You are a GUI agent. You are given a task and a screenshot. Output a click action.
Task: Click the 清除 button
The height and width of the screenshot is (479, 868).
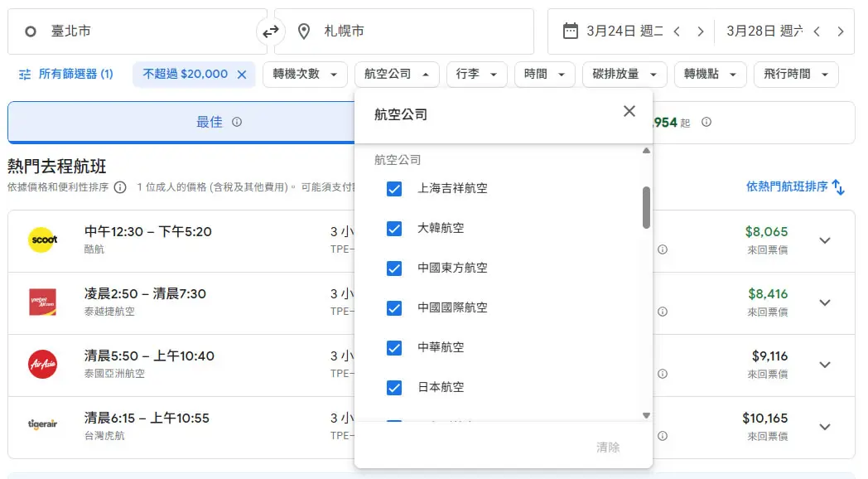point(608,447)
